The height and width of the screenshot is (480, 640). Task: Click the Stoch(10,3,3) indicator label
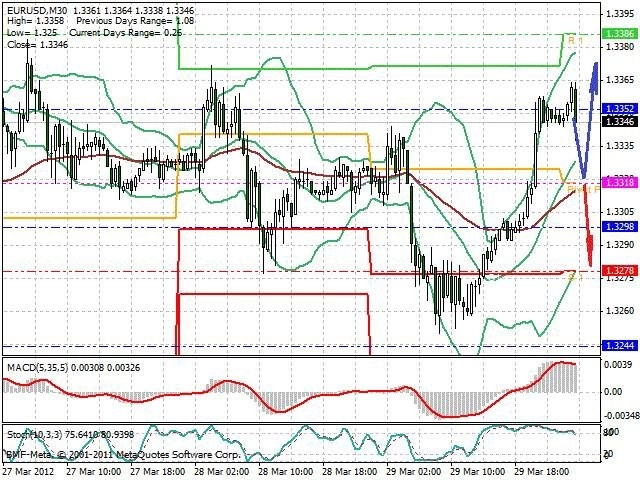pos(34,434)
